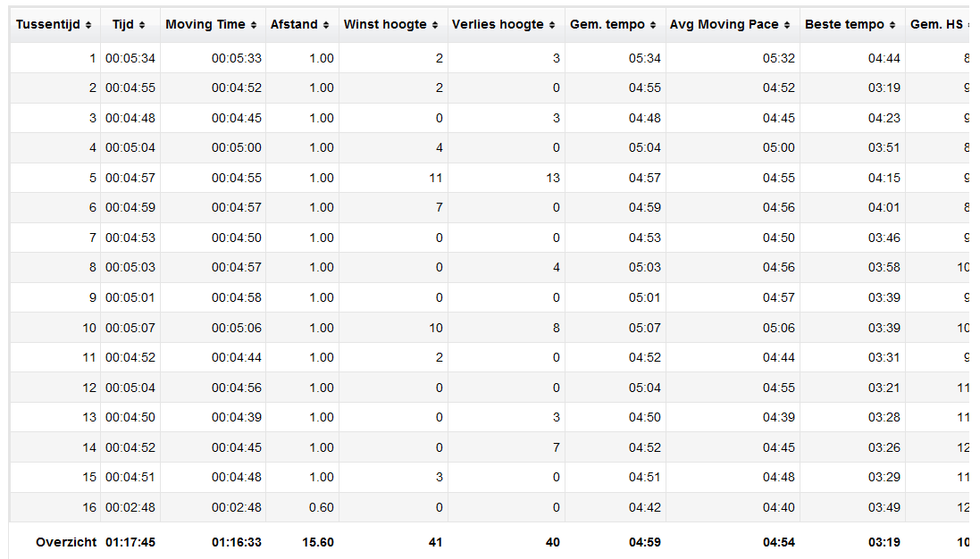Viewport: 980px width, 559px height.
Task: Click the Moving Time header text
Action: [205, 24]
